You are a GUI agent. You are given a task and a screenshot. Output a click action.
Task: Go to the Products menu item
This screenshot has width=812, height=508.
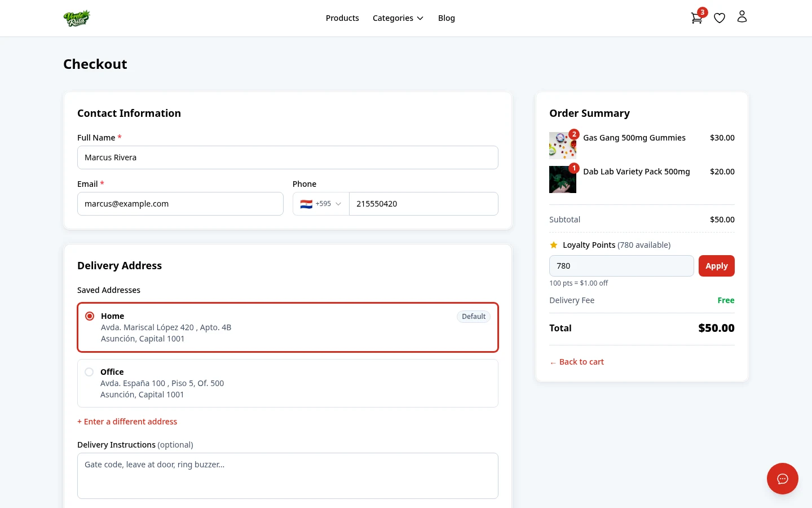click(x=342, y=17)
